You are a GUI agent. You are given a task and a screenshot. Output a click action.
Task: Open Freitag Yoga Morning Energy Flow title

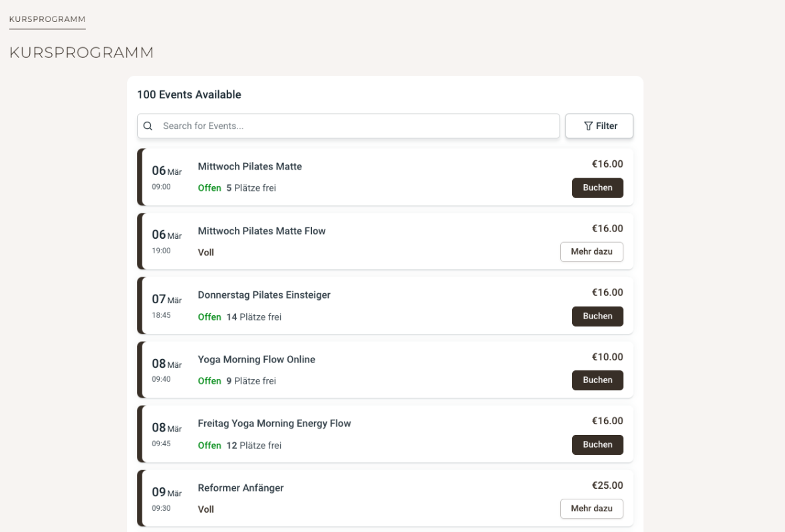pos(274,424)
